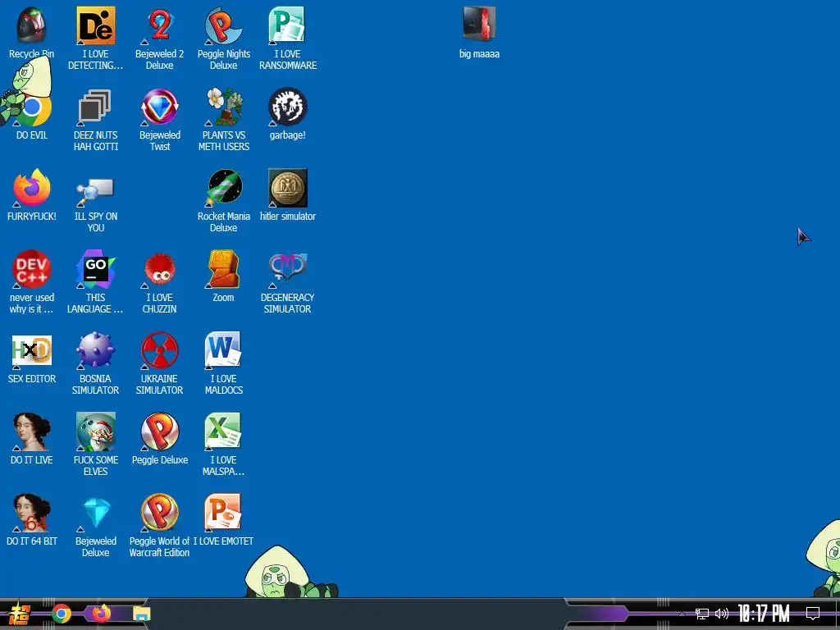Launch the 'I LOVE DETECTING...' De shortcut
This screenshot has height=630, width=840.
point(95,25)
